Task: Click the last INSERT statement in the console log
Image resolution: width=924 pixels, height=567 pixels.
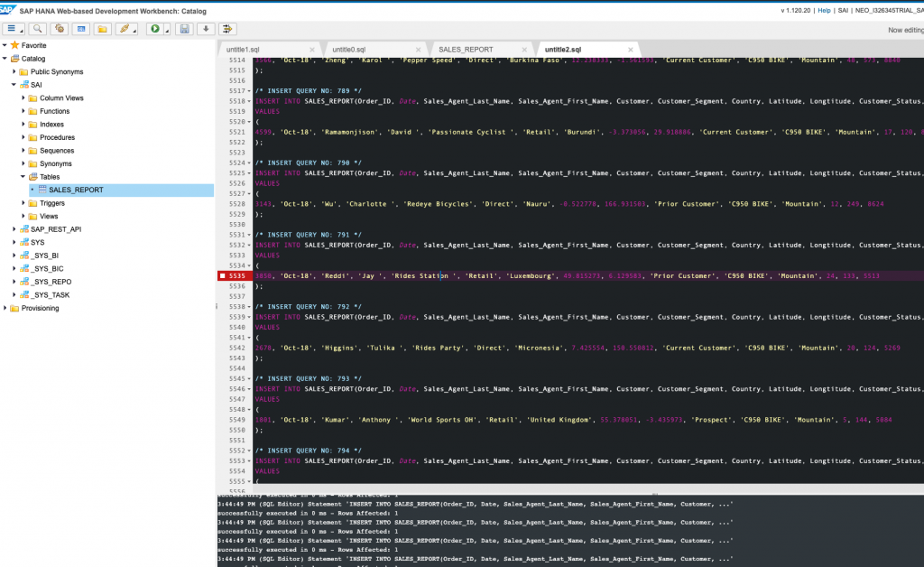Action: (x=476, y=559)
